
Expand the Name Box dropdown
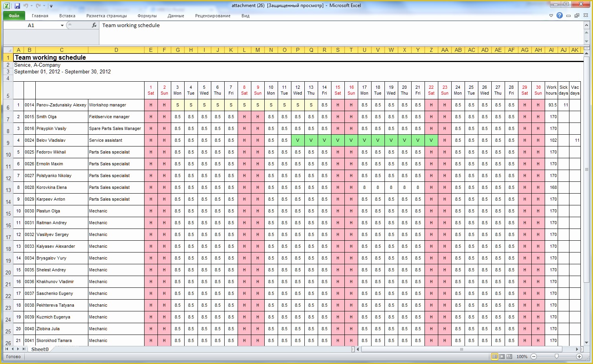click(62, 26)
